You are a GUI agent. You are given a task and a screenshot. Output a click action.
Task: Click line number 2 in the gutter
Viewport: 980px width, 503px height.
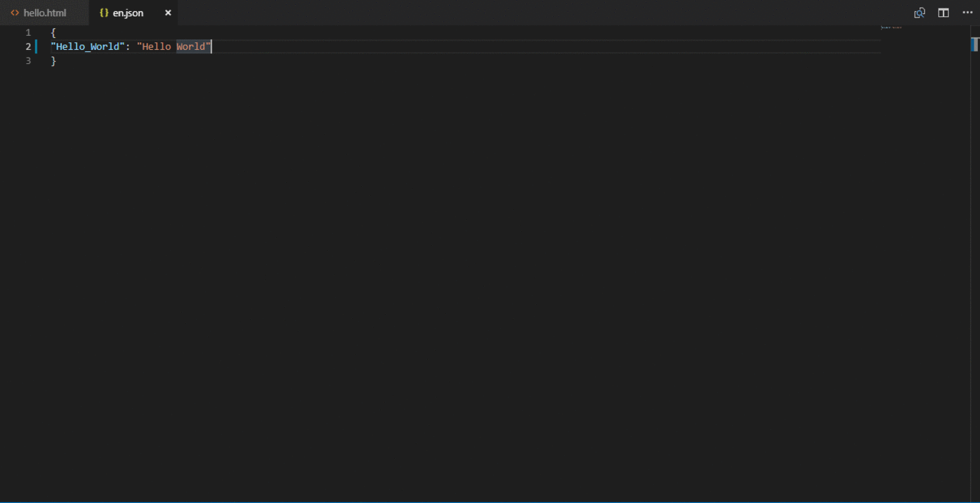click(28, 46)
